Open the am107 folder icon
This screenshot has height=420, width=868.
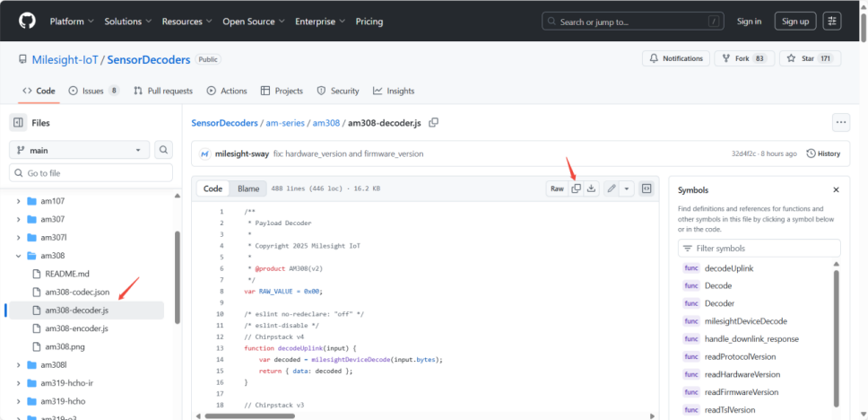point(31,201)
